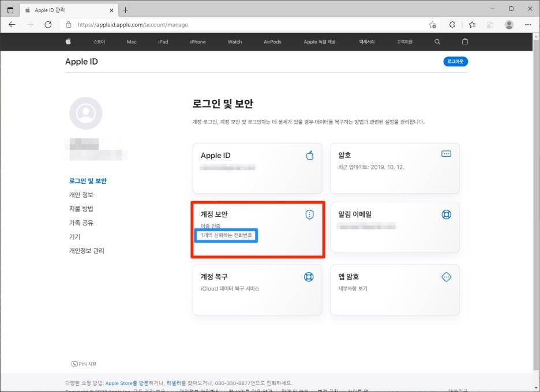540x392 pixels.
Task: Click the PIN 지원 chat icon
Action: [74, 364]
